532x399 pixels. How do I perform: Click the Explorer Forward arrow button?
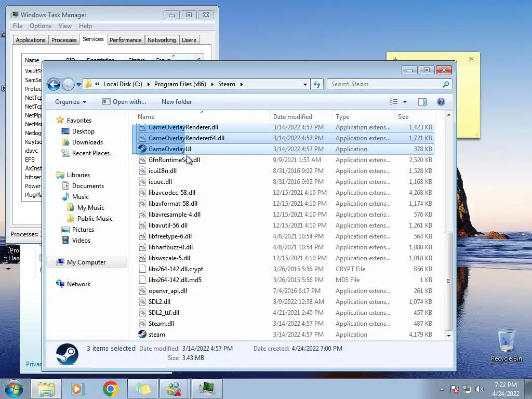[x=68, y=85]
